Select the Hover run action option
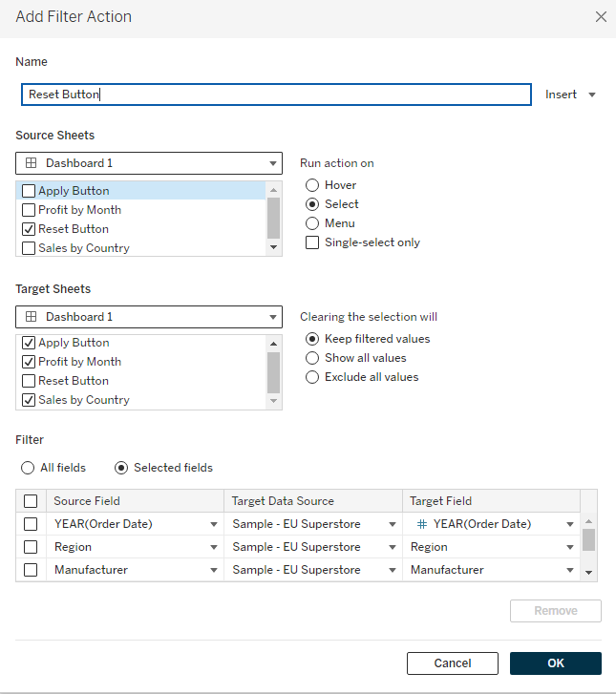 (312, 185)
